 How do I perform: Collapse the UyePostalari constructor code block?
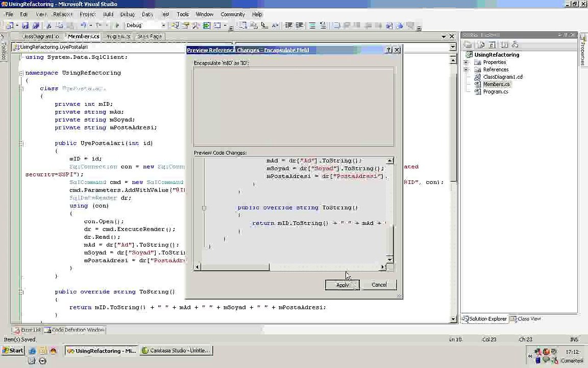pyautogui.click(x=21, y=144)
